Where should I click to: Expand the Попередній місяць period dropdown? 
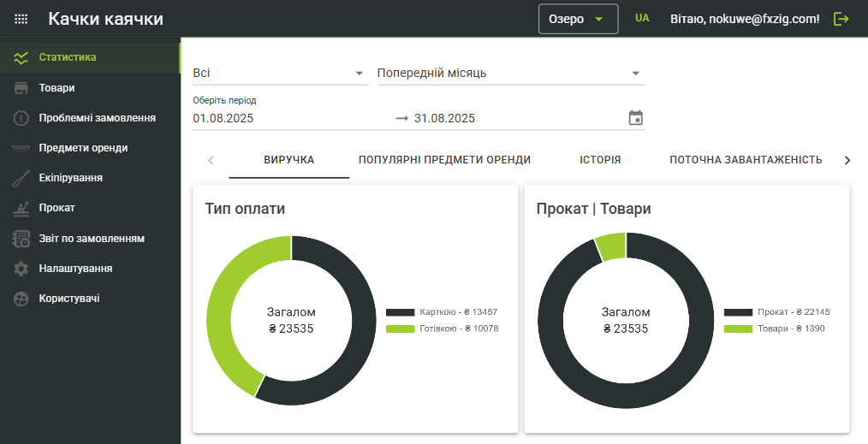point(511,73)
